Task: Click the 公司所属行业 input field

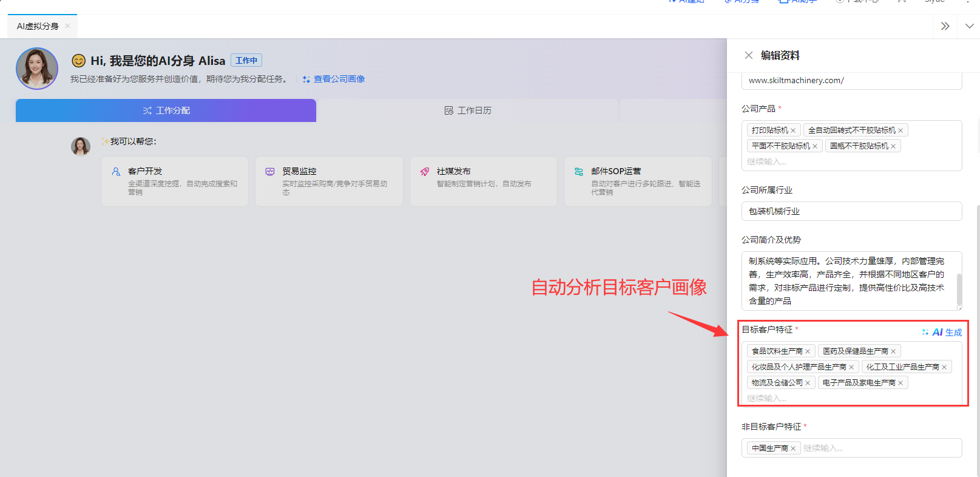Action: click(851, 211)
